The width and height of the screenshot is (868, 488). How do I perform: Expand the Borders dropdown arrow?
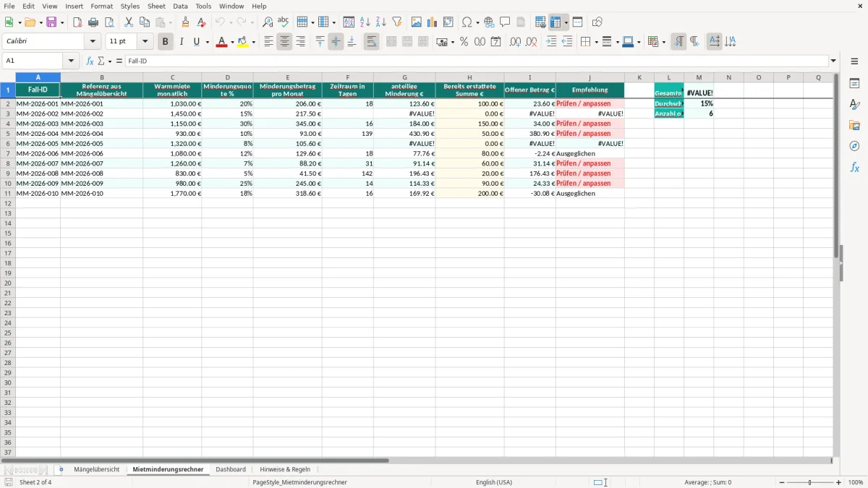(x=595, y=42)
